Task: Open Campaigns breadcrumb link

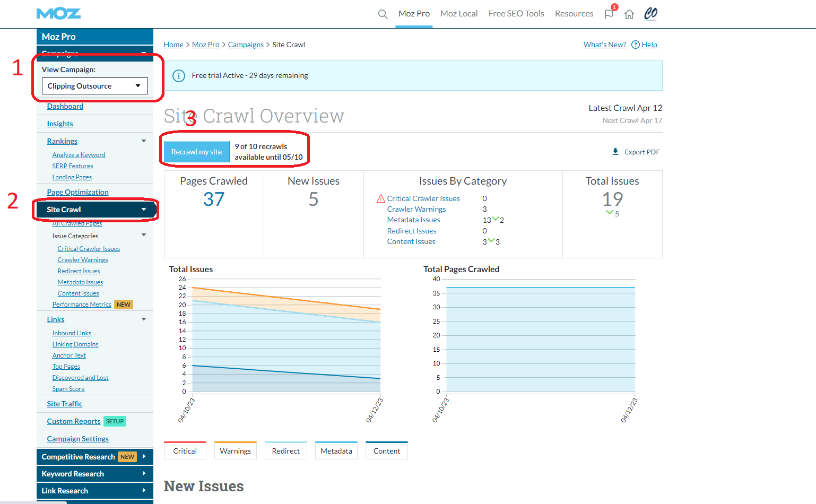Action: 246,45
